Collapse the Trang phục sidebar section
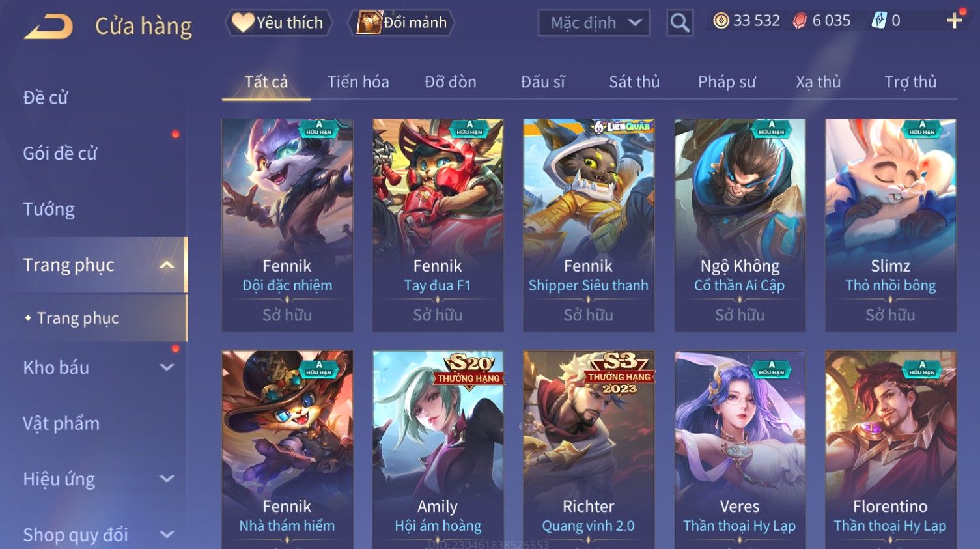This screenshot has height=549, width=980. pyautogui.click(x=167, y=265)
